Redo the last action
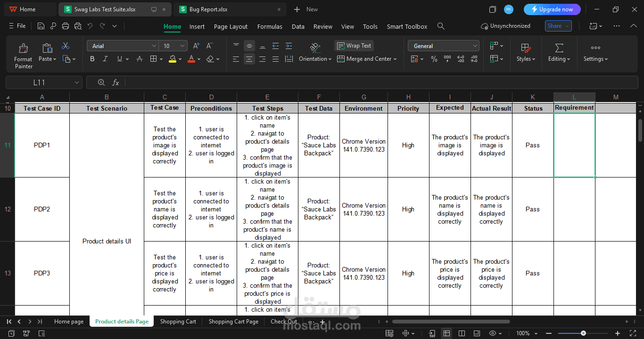 [x=102, y=26]
